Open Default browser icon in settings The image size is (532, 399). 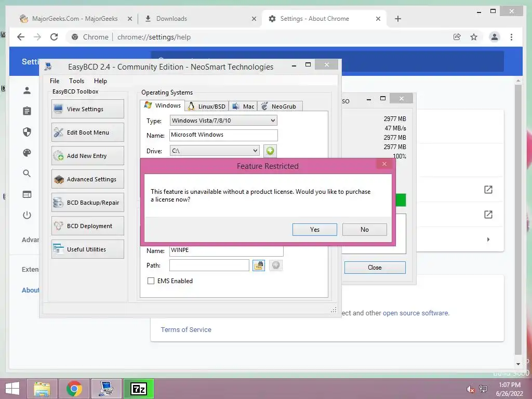coord(27,194)
